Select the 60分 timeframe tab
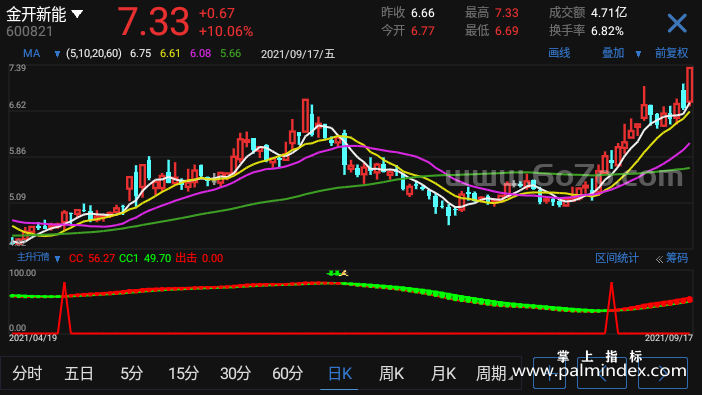 click(287, 373)
